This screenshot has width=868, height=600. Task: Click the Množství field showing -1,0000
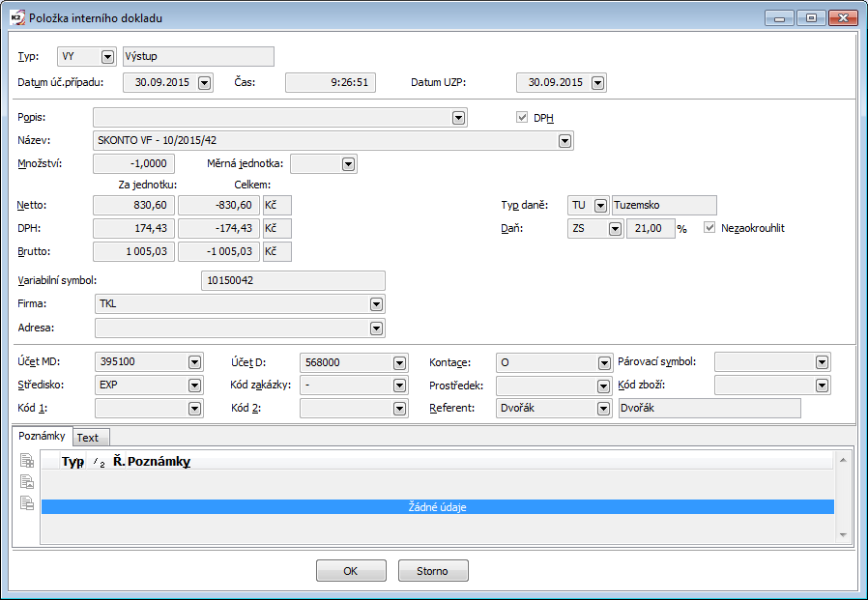pyautogui.click(x=134, y=163)
